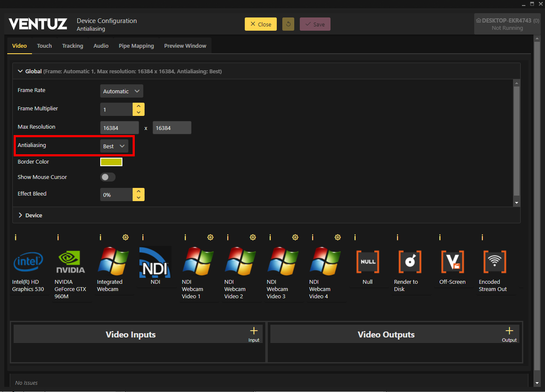The height and width of the screenshot is (392, 545).
Task: Open the Frame Rate dropdown
Action: pyautogui.click(x=122, y=91)
